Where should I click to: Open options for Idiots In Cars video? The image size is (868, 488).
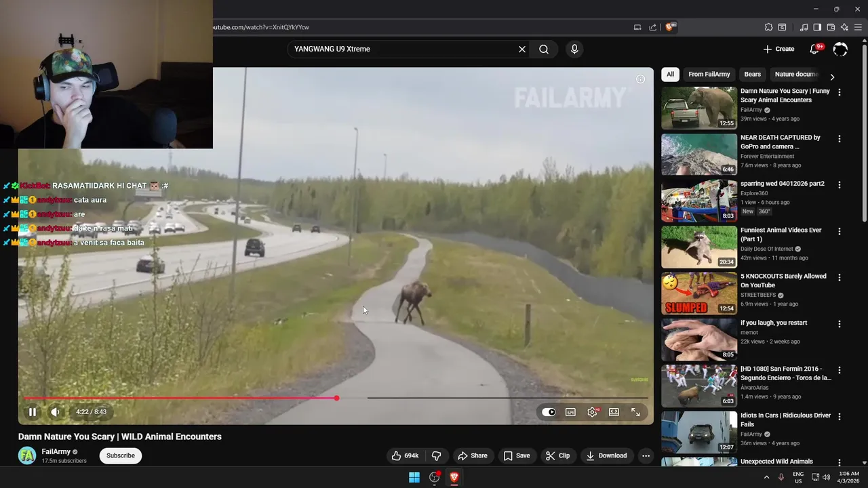click(840, 417)
